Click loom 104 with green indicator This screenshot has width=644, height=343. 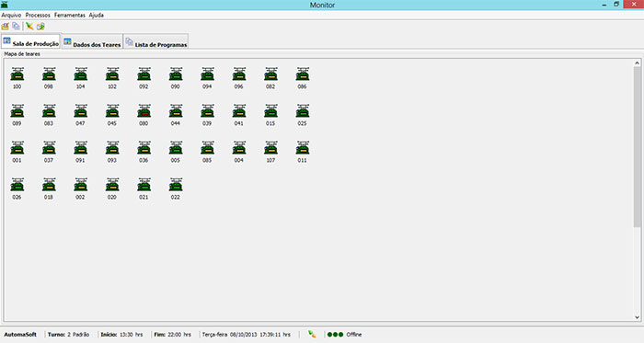[x=81, y=74]
